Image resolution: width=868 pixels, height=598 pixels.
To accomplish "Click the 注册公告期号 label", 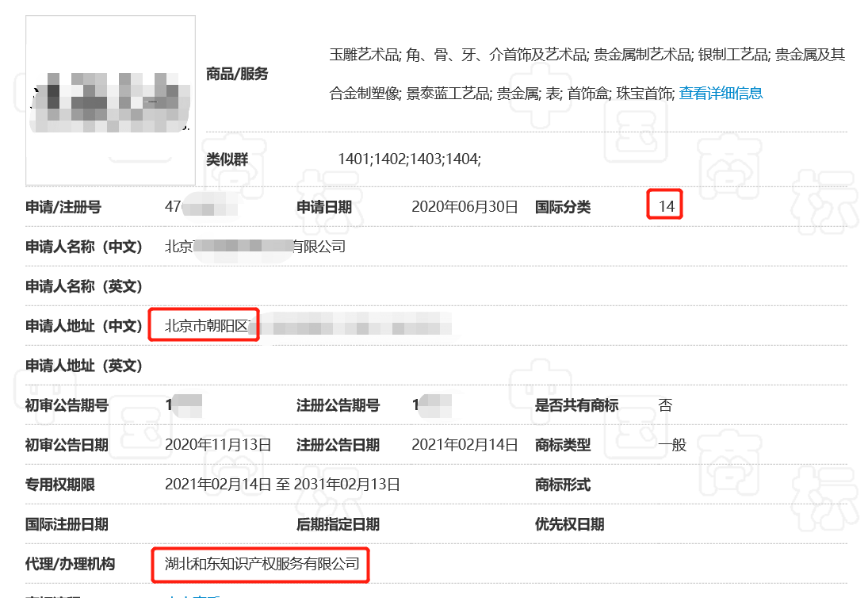I will (338, 405).
